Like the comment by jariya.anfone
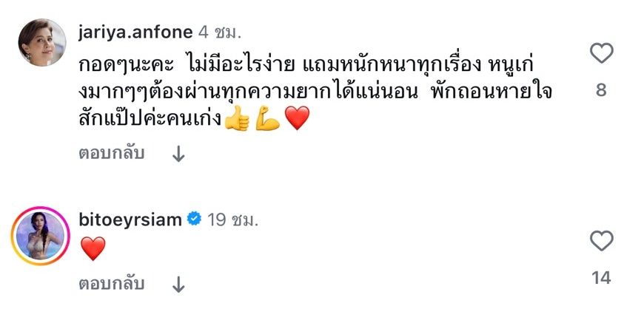644x323 pixels. (x=601, y=54)
